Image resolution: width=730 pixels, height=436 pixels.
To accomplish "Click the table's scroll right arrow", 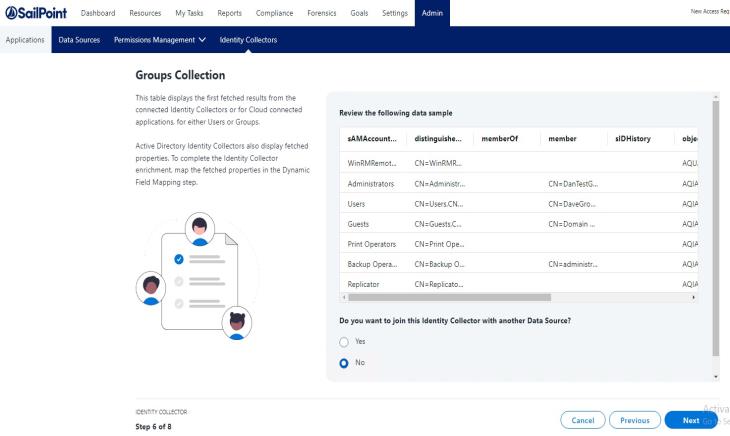I will click(x=693, y=297).
